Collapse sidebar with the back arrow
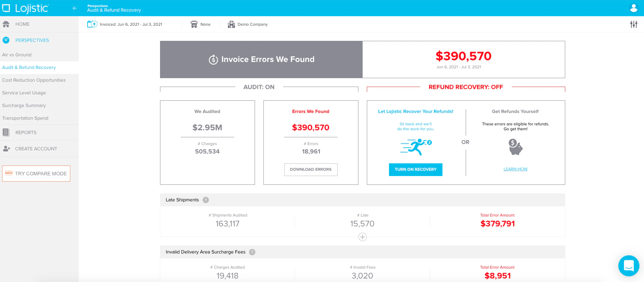Viewport: 644px width, 282px height. pyautogui.click(x=75, y=8)
